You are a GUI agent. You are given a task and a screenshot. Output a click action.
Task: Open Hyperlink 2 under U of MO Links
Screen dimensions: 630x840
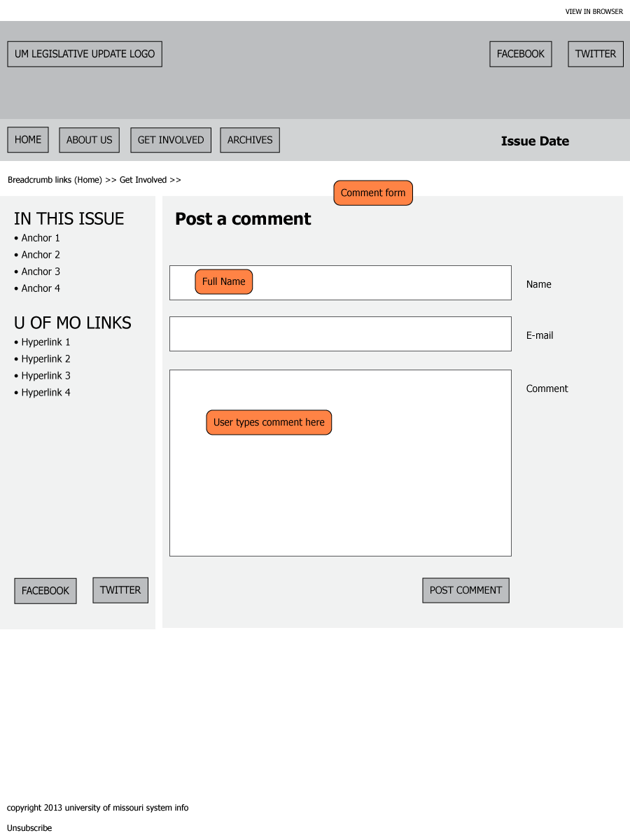pyautogui.click(x=45, y=359)
